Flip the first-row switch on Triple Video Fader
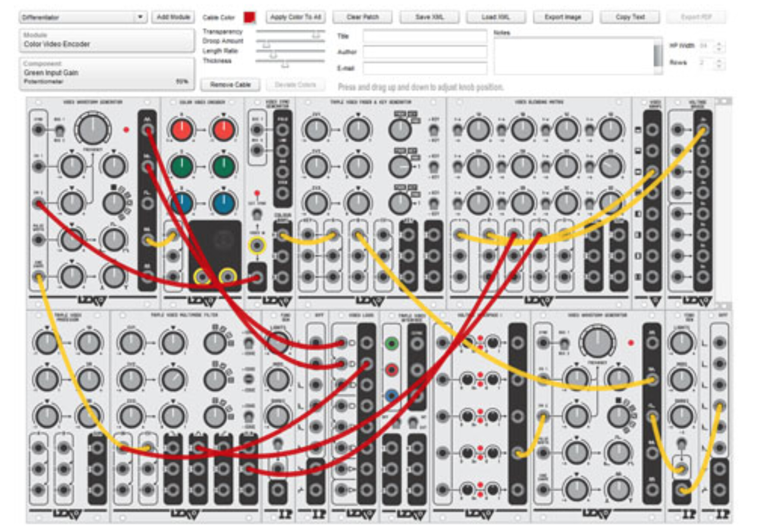 [433, 129]
